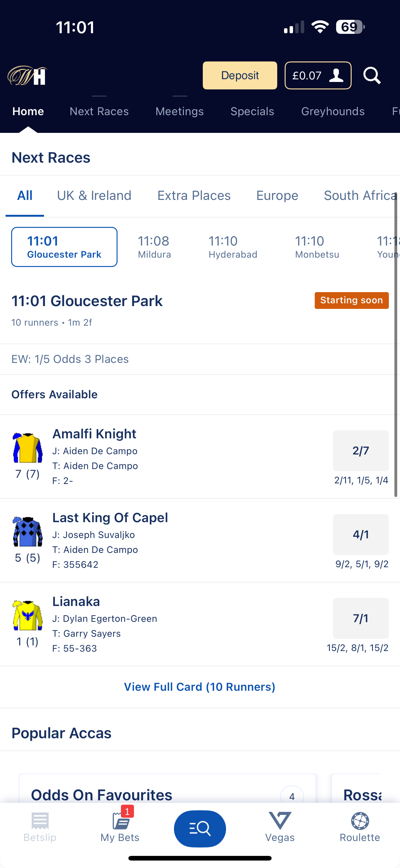This screenshot has width=400, height=868.
Task: Switch to the UK & Ireland filter tab
Action: pos(95,196)
